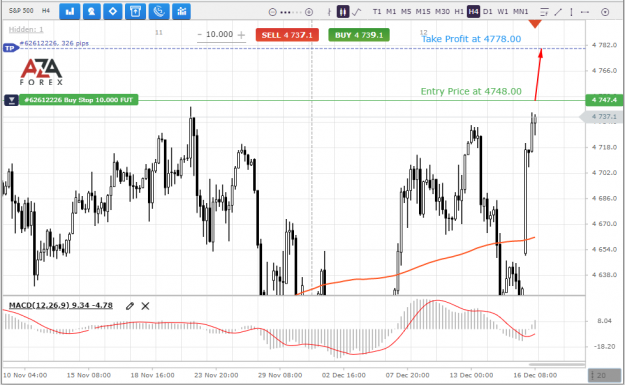Click the blue trader profile icon button
Viewport: 625px width, 385px height.
[x=92, y=12]
